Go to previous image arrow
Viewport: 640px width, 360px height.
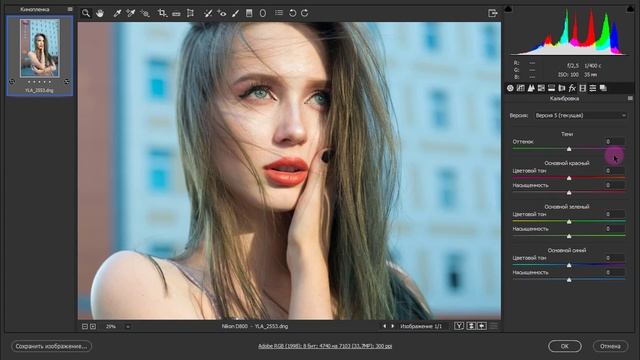point(384,326)
